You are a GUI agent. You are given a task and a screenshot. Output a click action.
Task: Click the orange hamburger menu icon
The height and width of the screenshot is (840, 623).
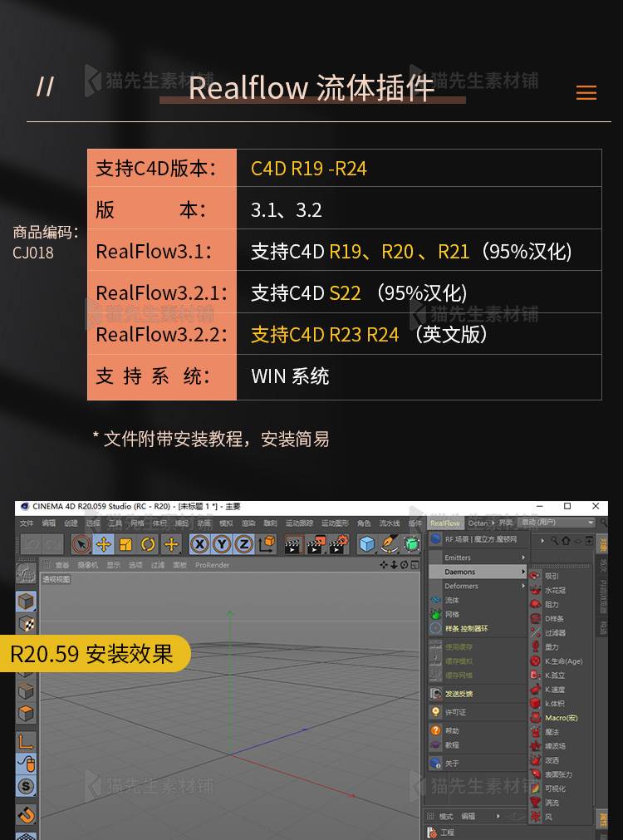[x=586, y=93]
